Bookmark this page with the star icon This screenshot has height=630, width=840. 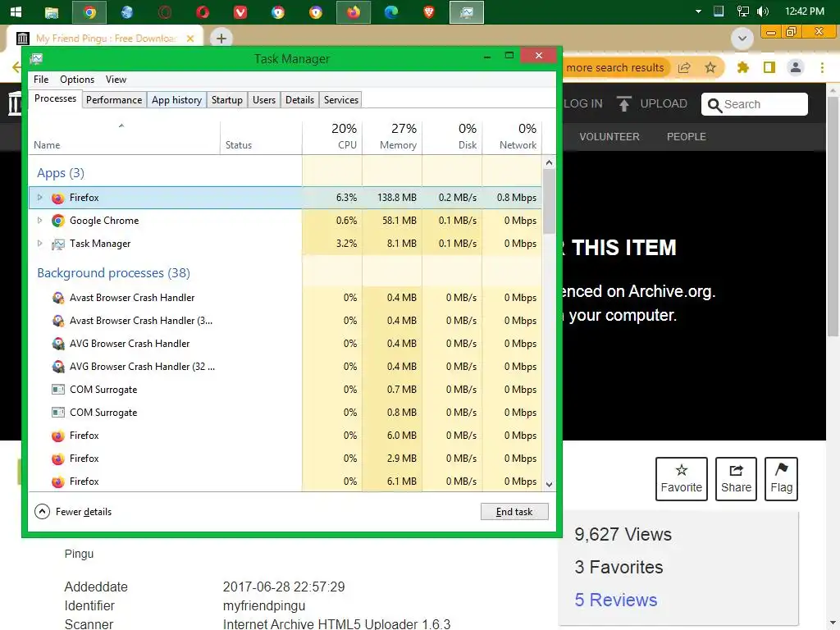tap(710, 67)
